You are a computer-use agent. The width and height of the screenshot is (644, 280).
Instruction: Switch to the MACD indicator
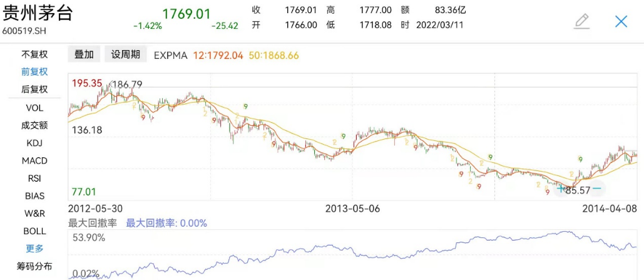point(34,161)
